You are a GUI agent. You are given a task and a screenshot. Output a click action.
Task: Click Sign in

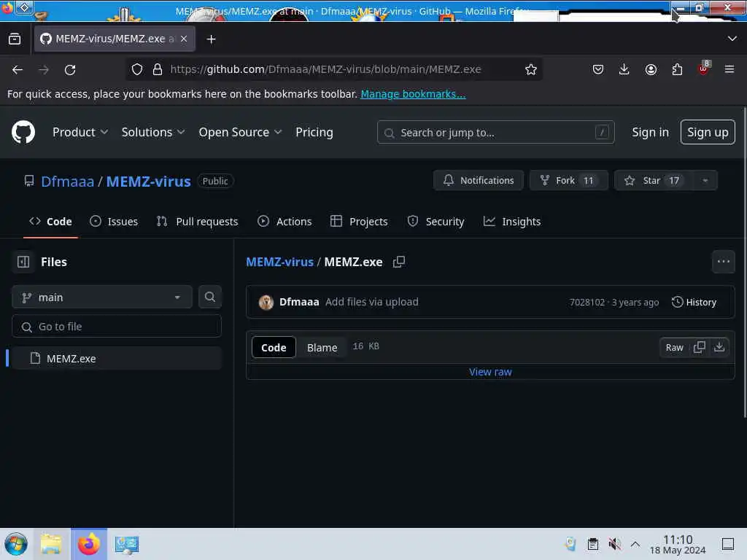tap(650, 133)
